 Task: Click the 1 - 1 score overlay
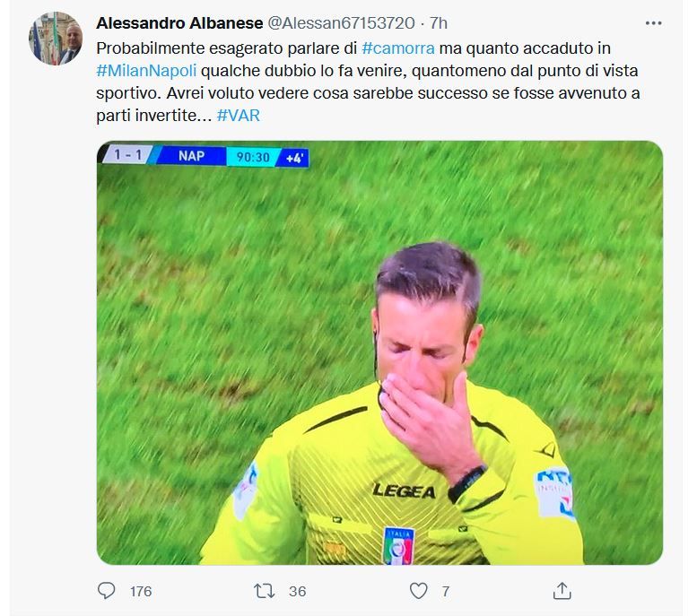click(127, 154)
